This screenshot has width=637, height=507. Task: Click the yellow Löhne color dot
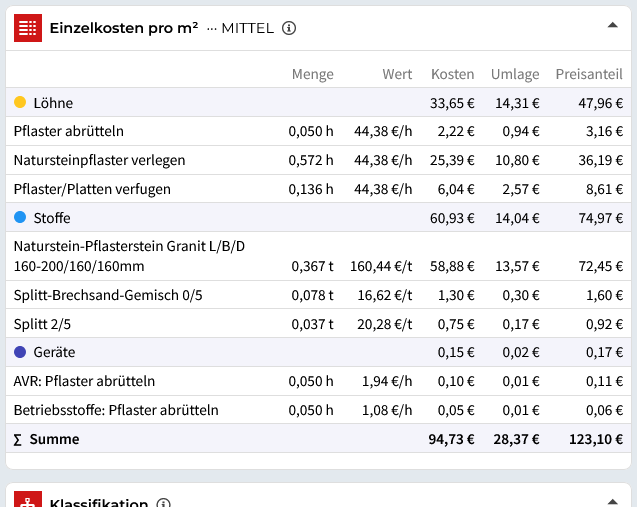20,102
